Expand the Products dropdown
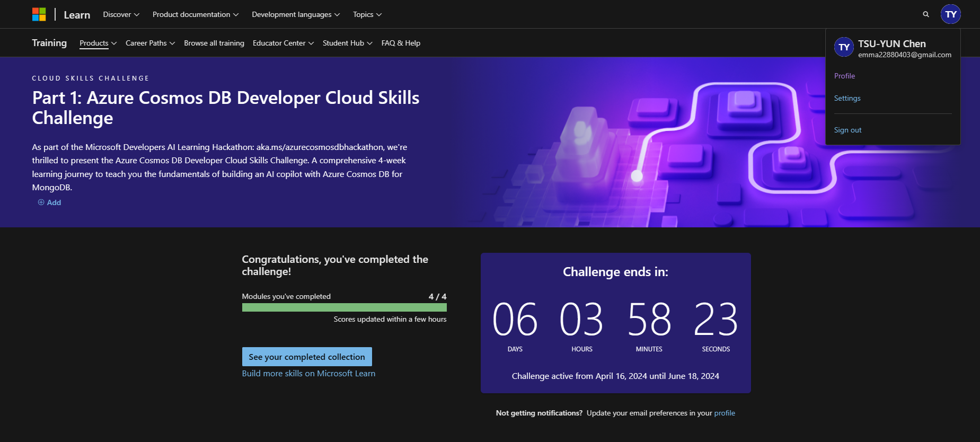The width and height of the screenshot is (980, 442). [x=98, y=43]
